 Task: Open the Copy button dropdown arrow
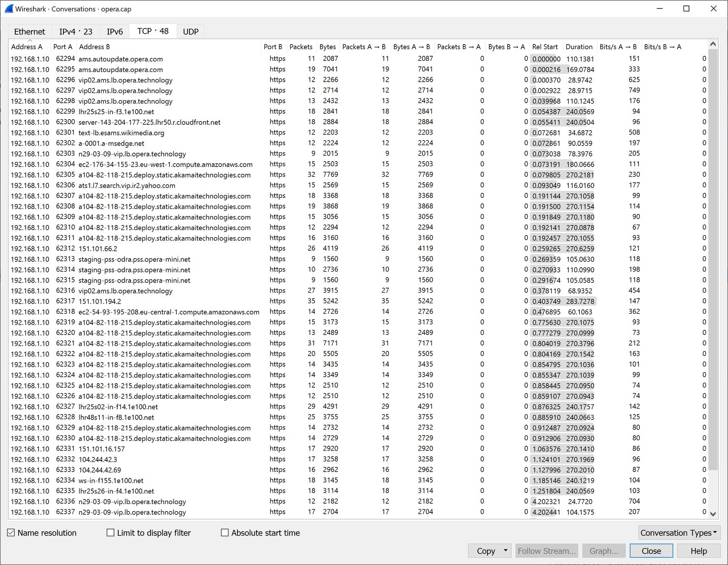tap(505, 551)
